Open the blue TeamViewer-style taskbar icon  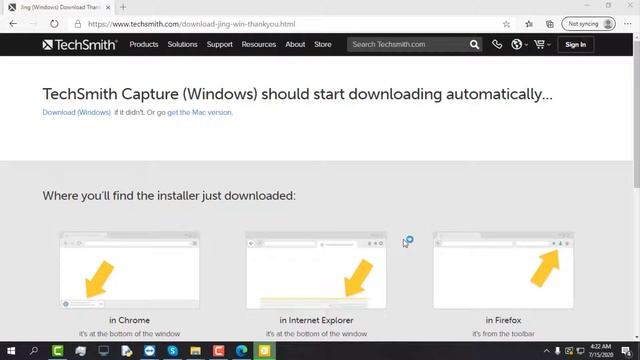coord(149,351)
